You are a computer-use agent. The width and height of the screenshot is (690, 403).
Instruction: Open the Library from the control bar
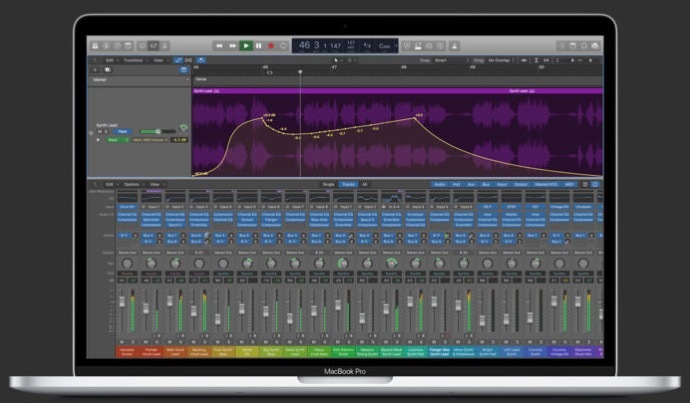click(95, 46)
